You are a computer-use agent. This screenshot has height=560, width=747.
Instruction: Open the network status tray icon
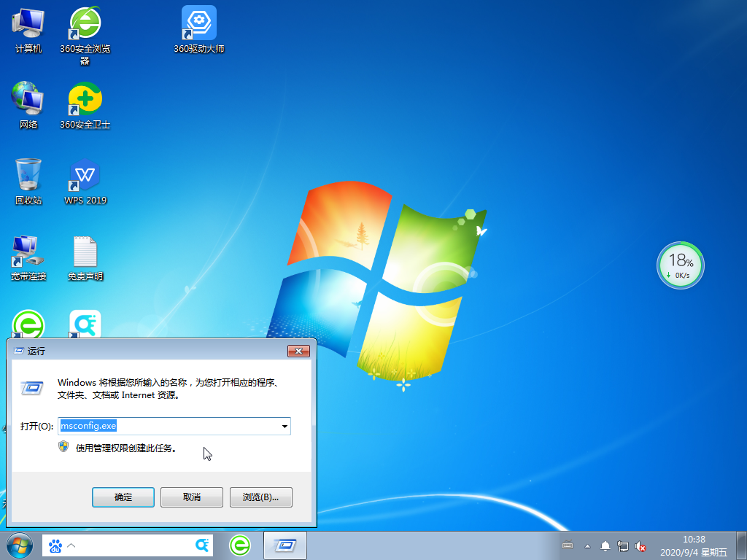pos(623,545)
